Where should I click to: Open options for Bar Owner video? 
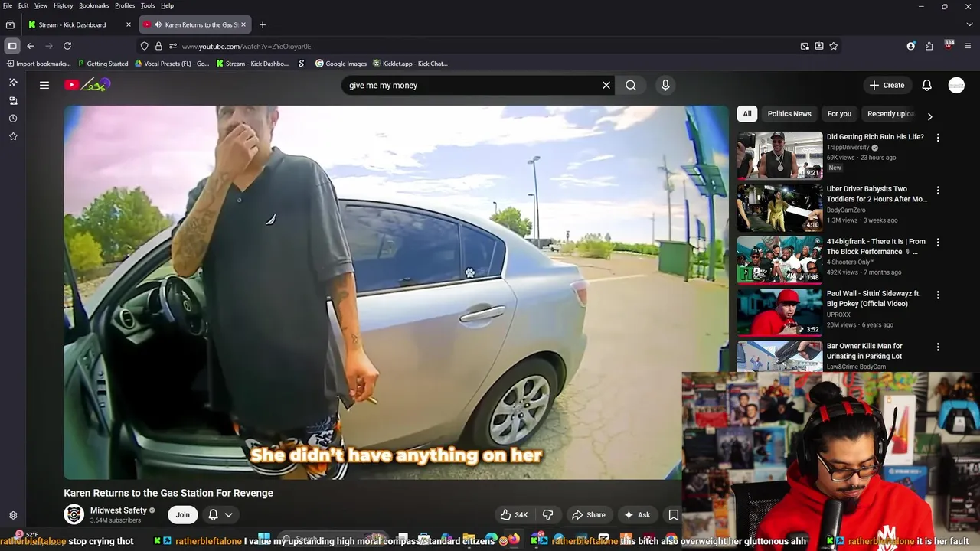pos(938,347)
